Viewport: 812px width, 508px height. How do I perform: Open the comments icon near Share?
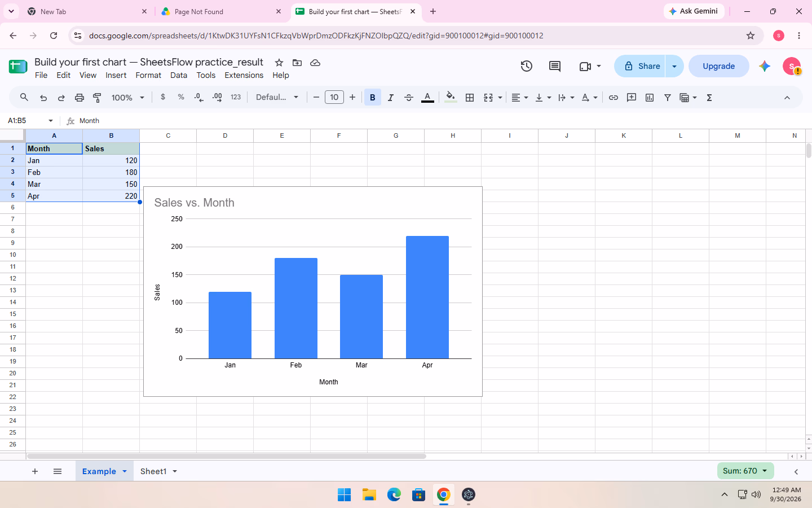pos(555,66)
